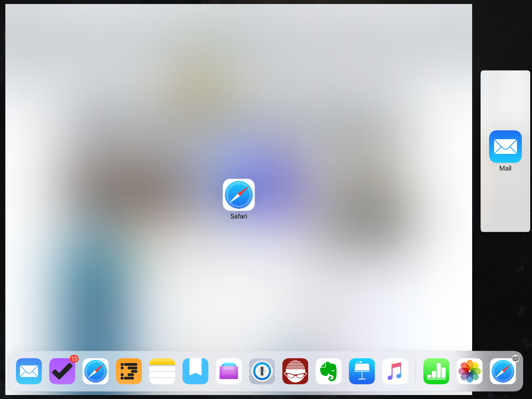Open the Photos app

click(x=469, y=371)
